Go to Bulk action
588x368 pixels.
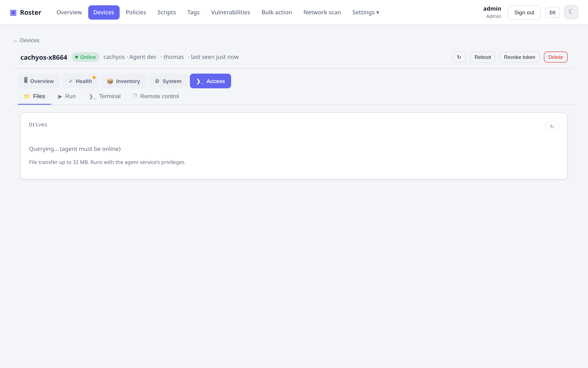point(276,12)
